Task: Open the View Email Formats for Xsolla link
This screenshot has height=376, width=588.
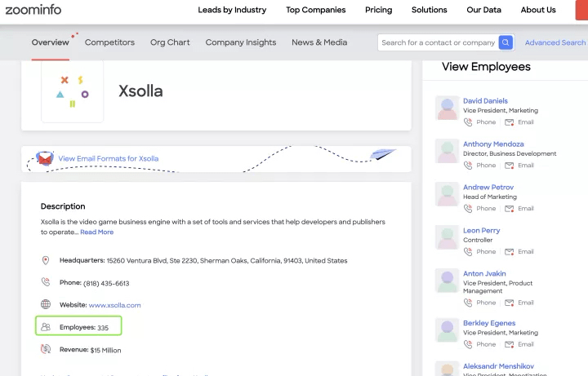Action: pyautogui.click(x=109, y=158)
